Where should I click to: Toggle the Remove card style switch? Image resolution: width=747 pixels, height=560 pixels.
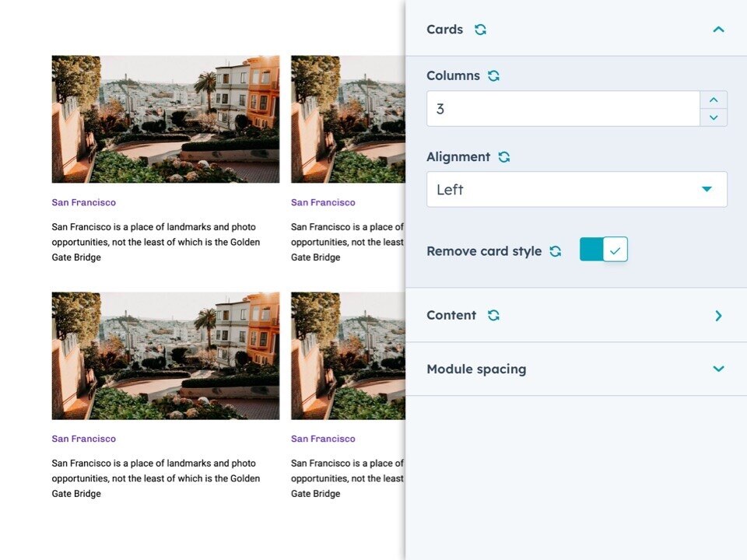coord(604,250)
